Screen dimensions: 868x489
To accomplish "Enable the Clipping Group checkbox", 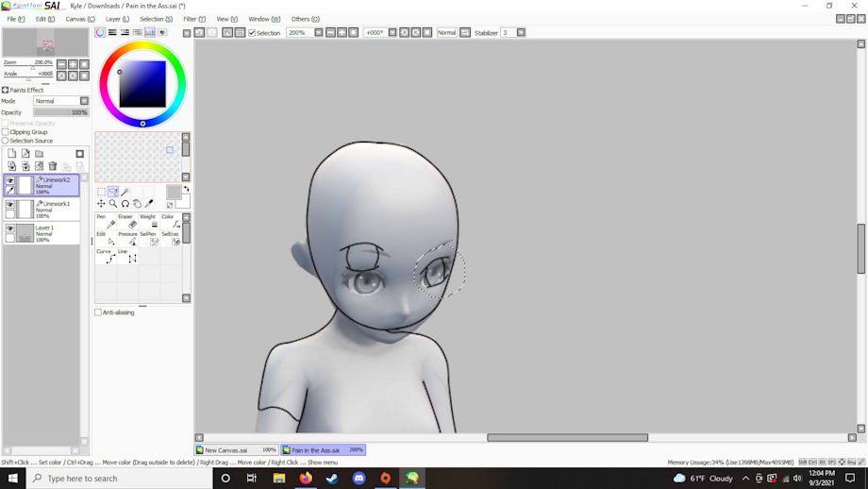I will pos(6,132).
